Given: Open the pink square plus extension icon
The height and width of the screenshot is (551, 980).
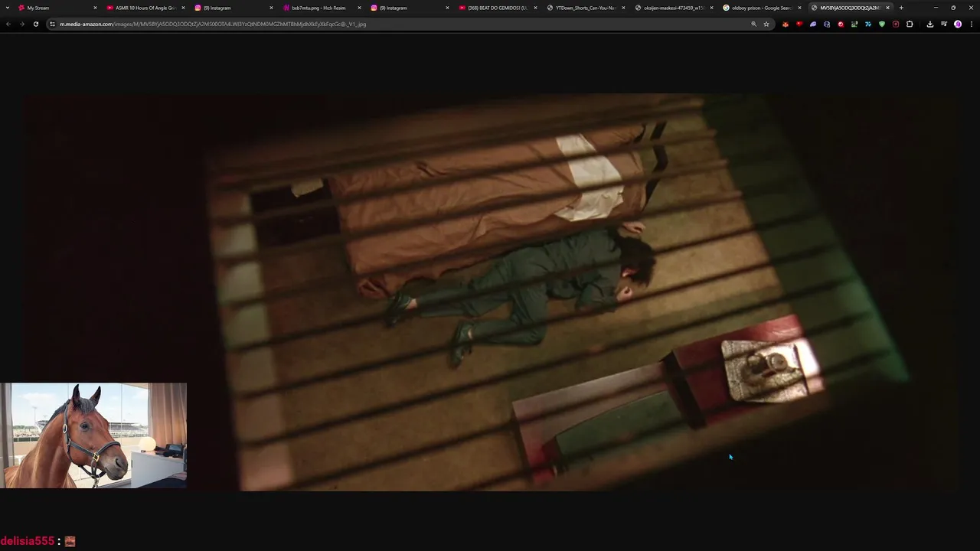Looking at the screenshot, I should [x=896, y=24].
